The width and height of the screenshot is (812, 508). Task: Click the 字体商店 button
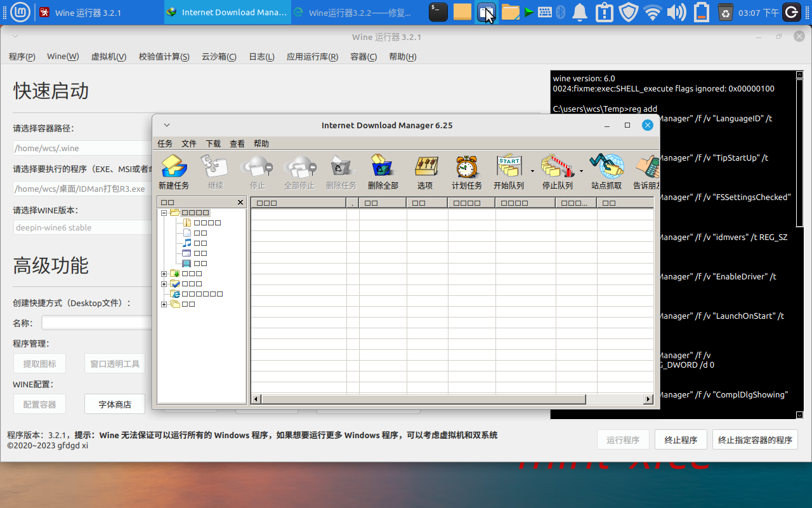tap(115, 404)
